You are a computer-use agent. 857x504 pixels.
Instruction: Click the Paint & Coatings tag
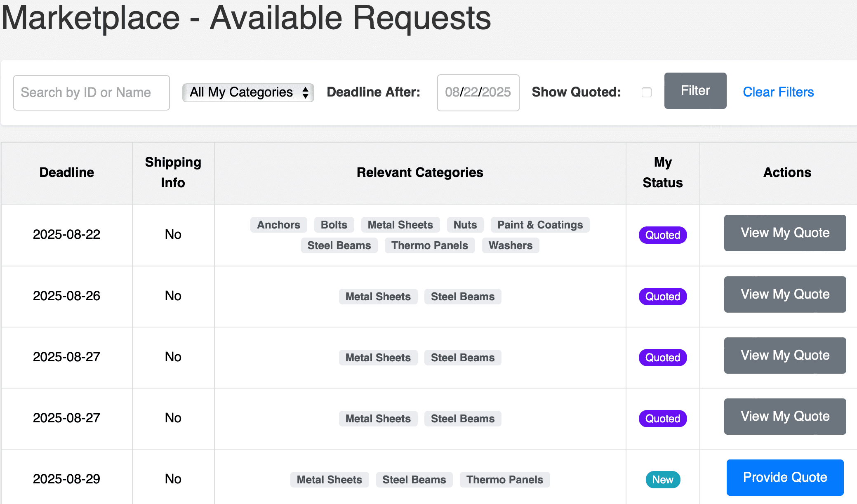[539, 225]
